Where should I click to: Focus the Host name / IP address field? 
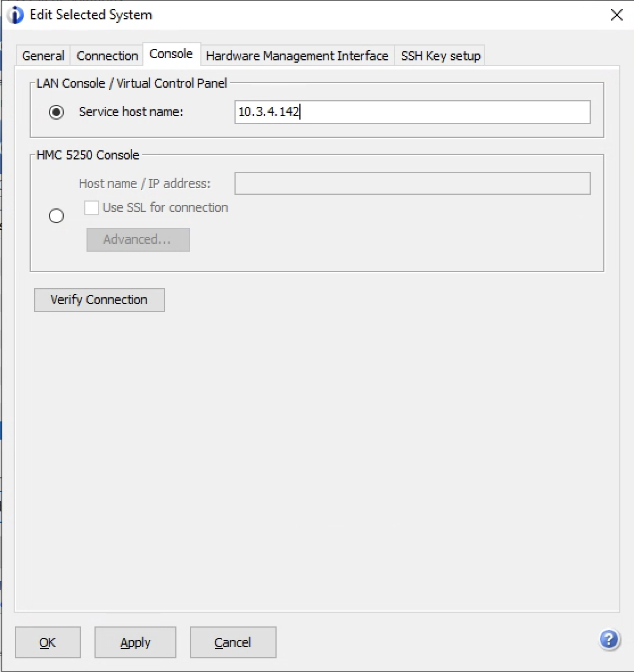412,184
